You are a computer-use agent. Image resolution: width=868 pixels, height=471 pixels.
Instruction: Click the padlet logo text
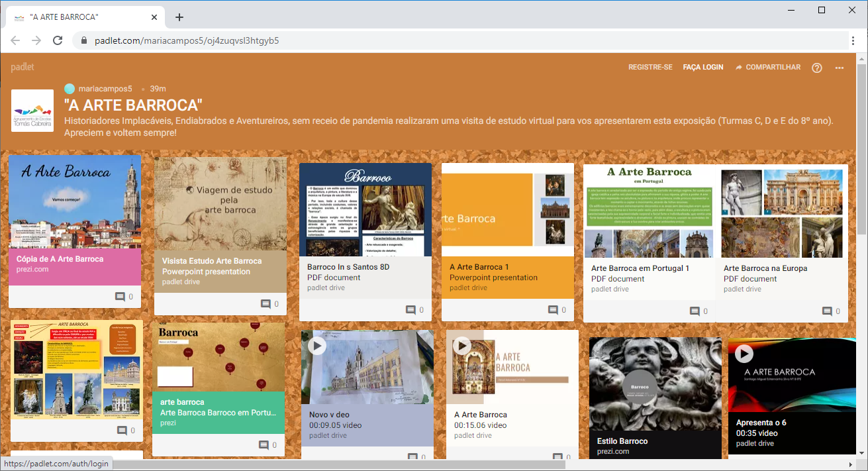pyautogui.click(x=23, y=67)
